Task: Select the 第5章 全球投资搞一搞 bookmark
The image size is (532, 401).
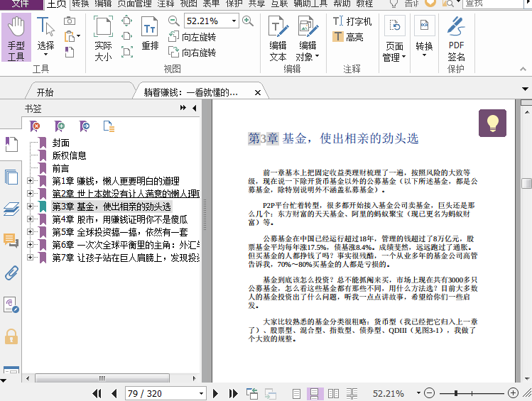Action: pos(120,232)
